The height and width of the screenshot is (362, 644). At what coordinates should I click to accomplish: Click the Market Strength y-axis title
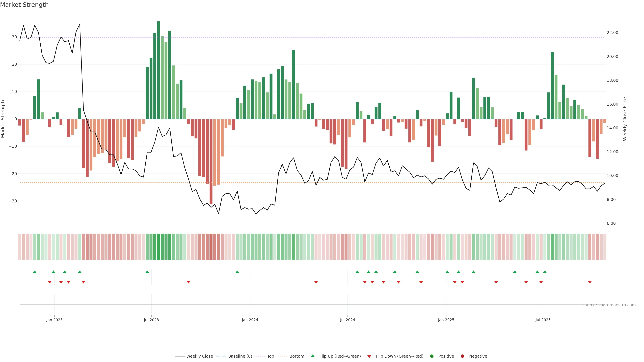pos(3,119)
